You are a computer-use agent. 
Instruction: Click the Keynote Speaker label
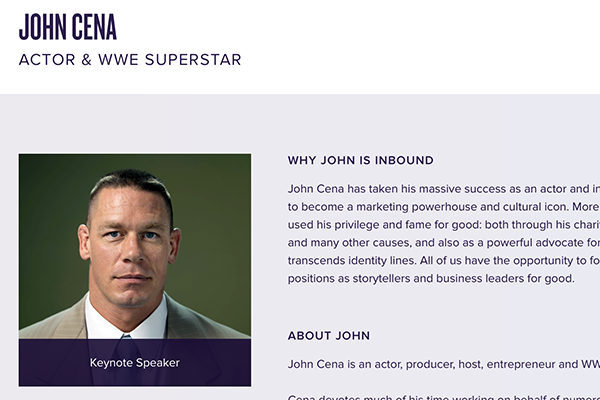click(134, 362)
